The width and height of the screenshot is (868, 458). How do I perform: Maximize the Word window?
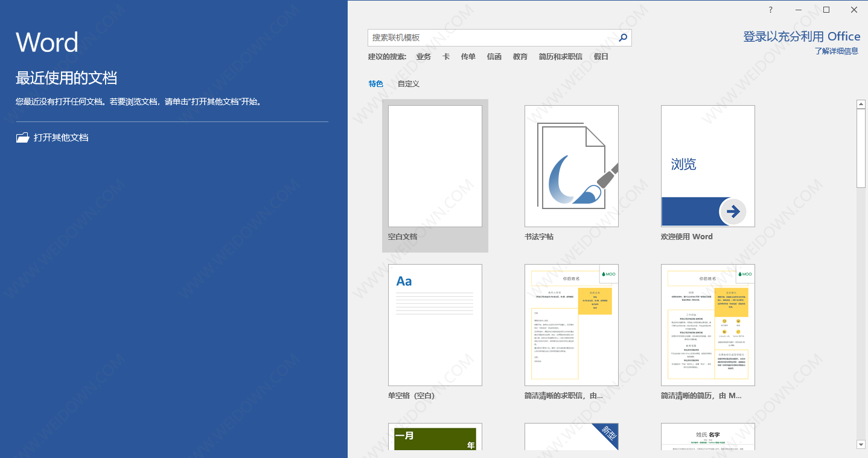pos(826,10)
